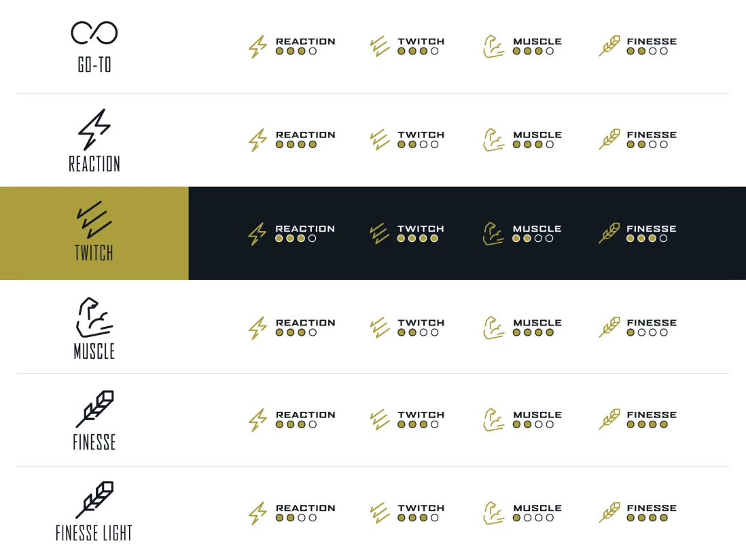This screenshot has height=560, width=746.
Task: Click the MUSCLE rating label in the Muscle row
Action: tap(537, 323)
